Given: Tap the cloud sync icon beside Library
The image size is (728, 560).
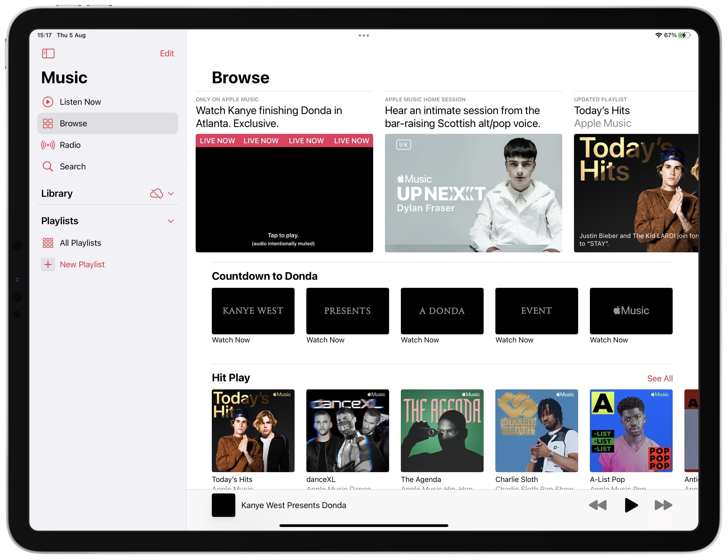Looking at the screenshot, I should (x=156, y=194).
